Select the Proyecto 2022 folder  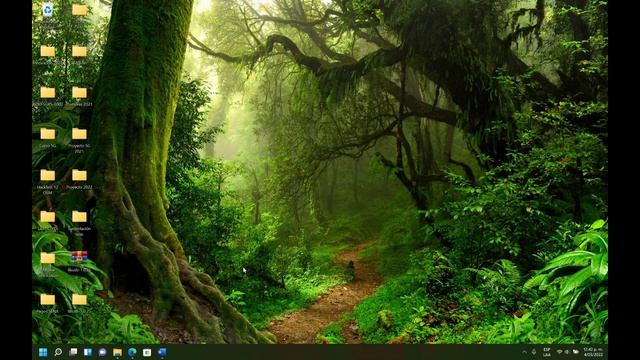[x=79, y=179]
